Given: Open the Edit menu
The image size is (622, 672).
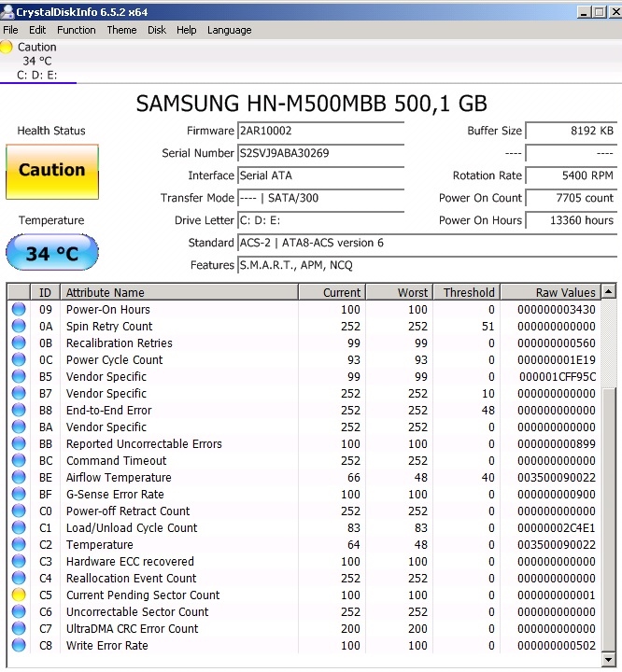Looking at the screenshot, I should 37,30.
